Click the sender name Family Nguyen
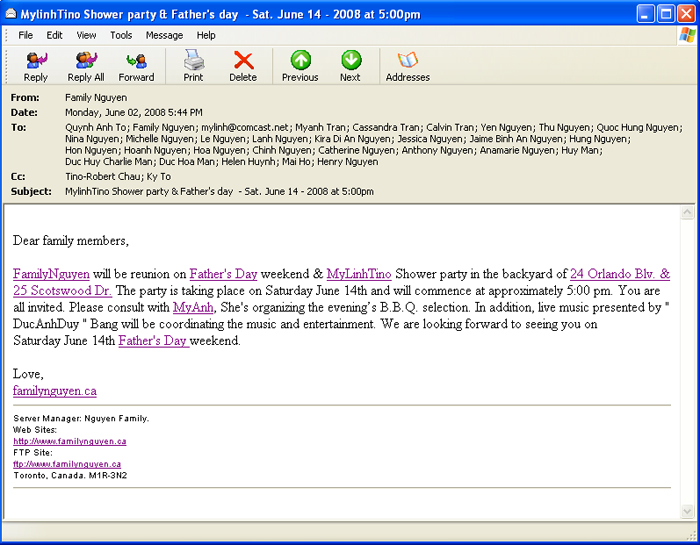This screenshot has width=700, height=545. coord(96,98)
